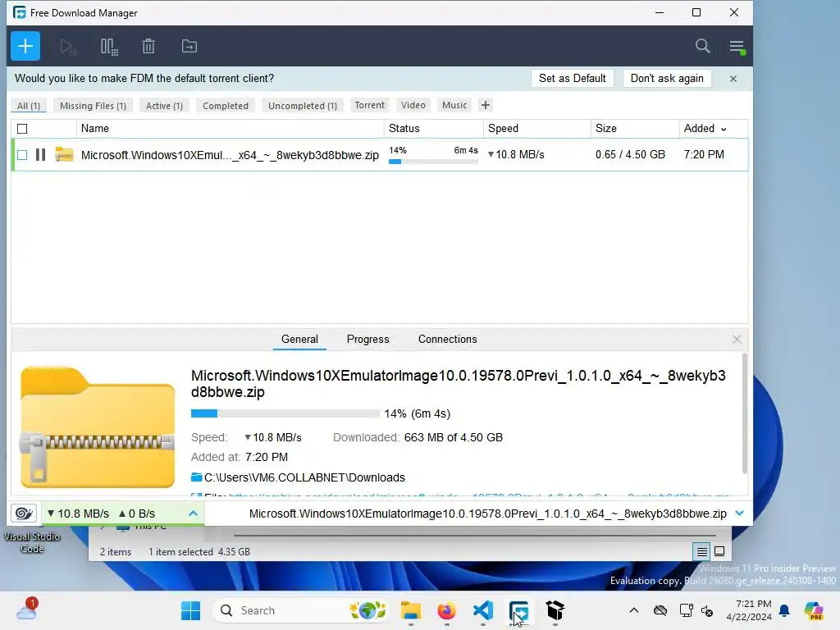
Task: Toggle sort arrow on Added column
Action: click(724, 129)
